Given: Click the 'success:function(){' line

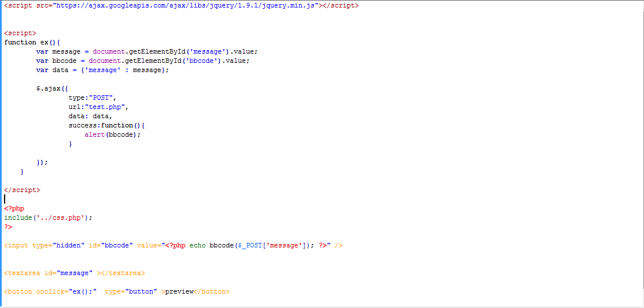Looking at the screenshot, I should [x=107, y=125].
